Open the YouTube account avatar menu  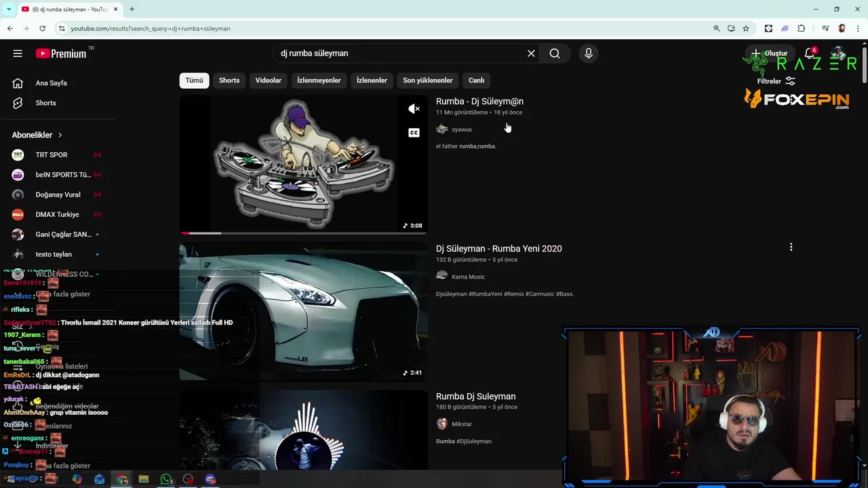(840, 54)
